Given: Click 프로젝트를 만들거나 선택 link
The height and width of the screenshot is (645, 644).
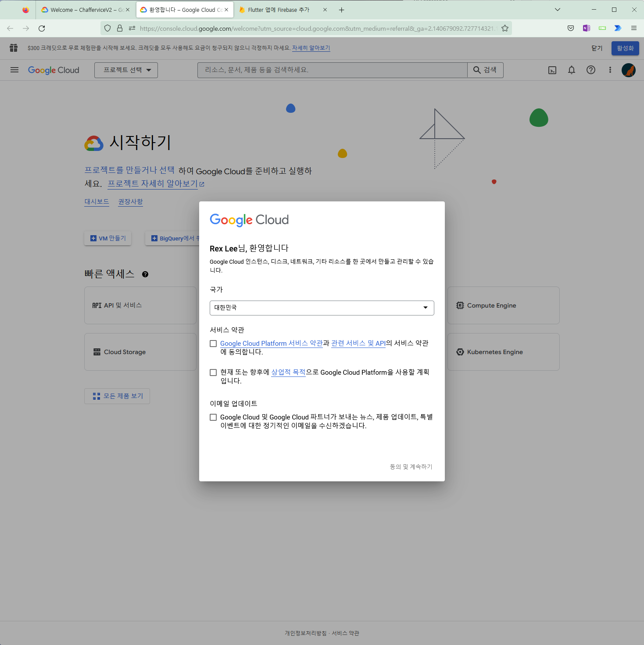Looking at the screenshot, I should point(129,170).
